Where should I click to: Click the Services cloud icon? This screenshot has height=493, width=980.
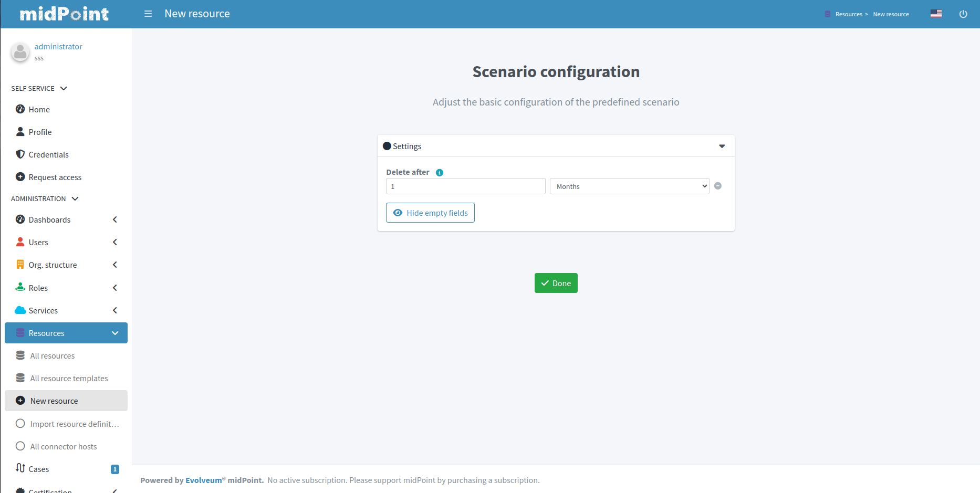(x=20, y=310)
